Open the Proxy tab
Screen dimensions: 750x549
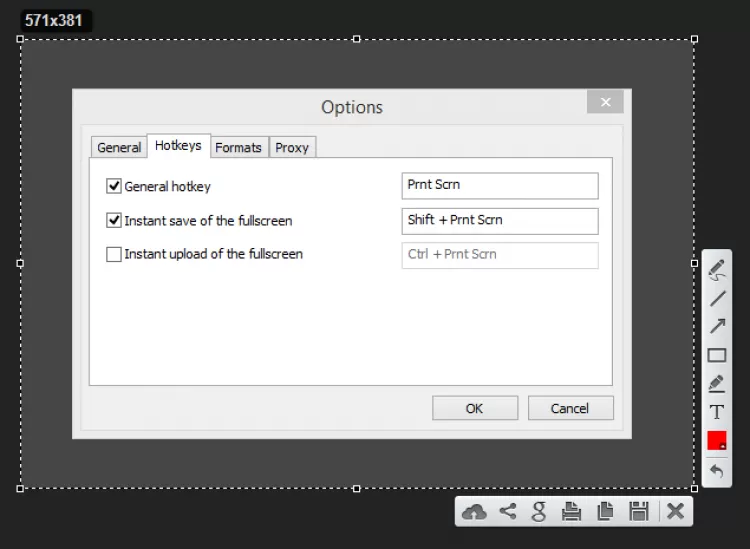[x=292, y=148]
